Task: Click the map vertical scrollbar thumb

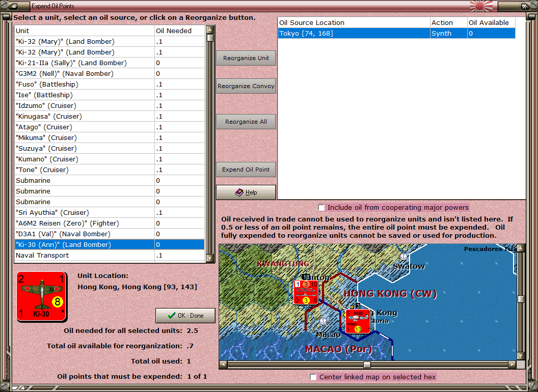Action: (x=521, y=299)
